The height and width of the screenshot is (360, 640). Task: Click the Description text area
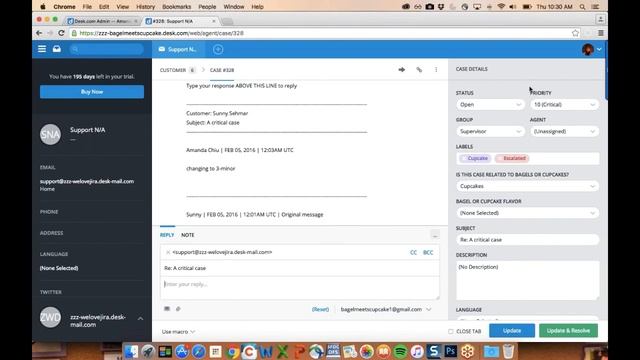point(527,280)
